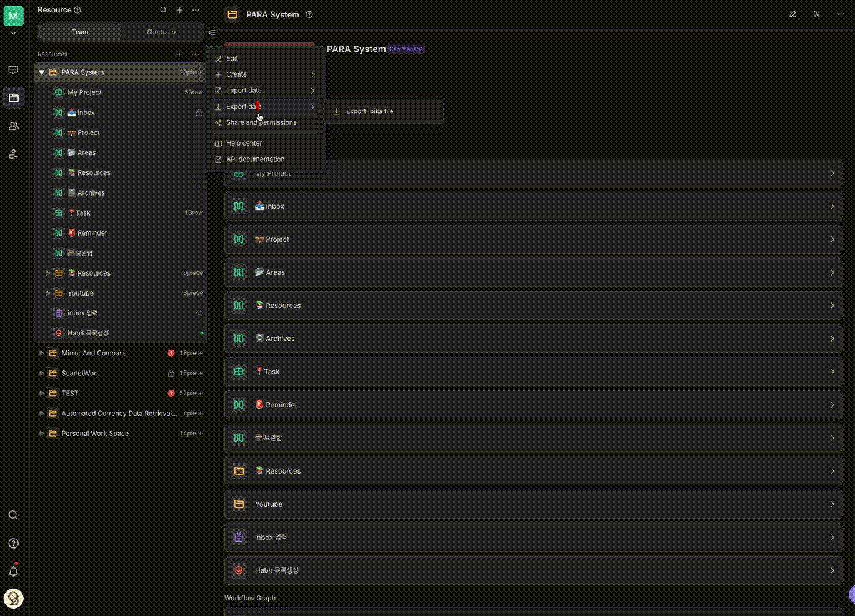Click the plus icon beside Resources label

pos(179,54)
